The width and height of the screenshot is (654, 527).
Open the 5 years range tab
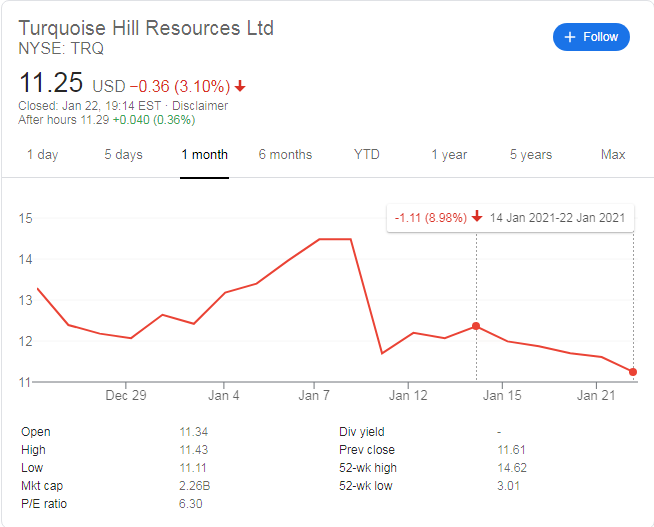(531, 155)
